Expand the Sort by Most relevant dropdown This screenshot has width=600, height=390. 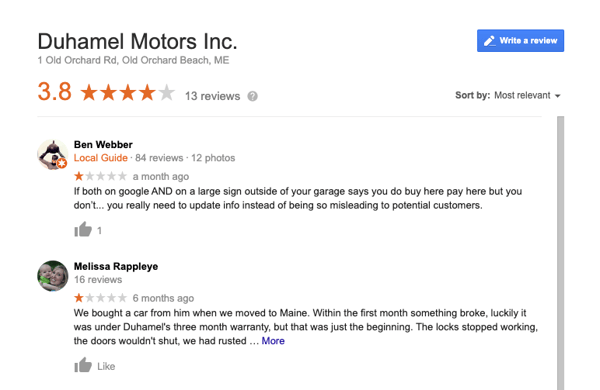(x=507, y=95)
